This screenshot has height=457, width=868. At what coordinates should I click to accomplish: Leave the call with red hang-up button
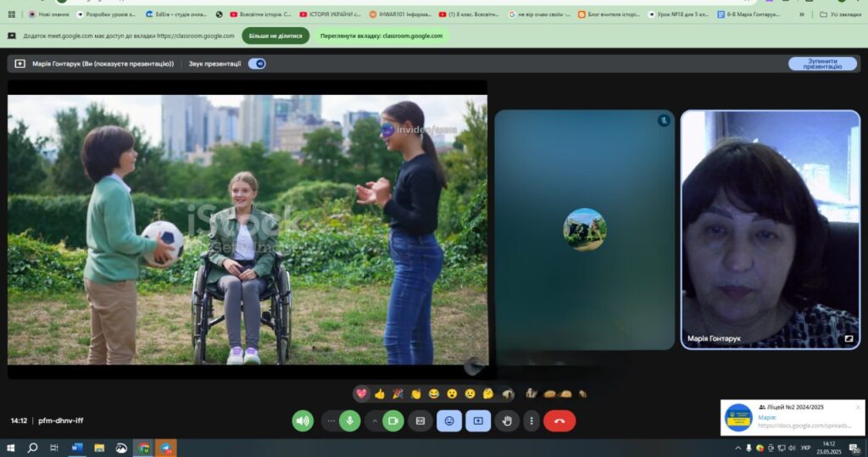pos(559,421)
